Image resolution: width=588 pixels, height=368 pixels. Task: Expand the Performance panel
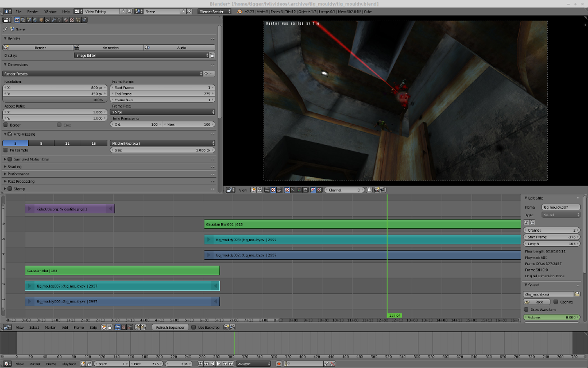click(x=18, y=174)
